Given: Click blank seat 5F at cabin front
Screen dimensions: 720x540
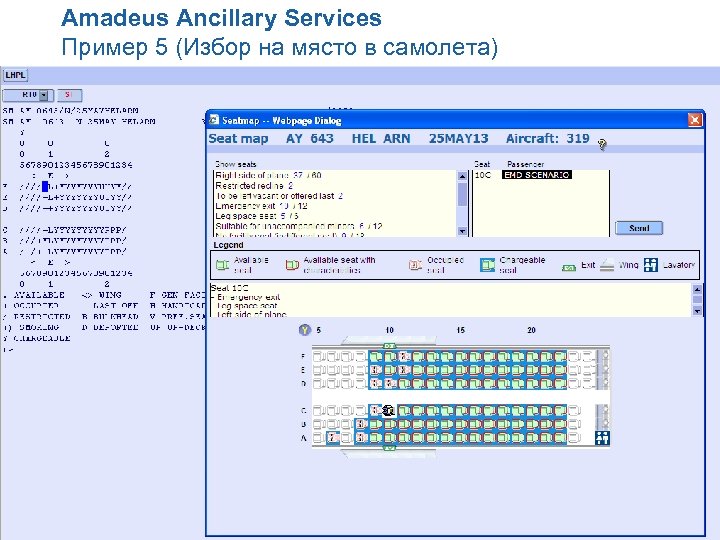Looking at the screenshot, I should tap(319, 357).
